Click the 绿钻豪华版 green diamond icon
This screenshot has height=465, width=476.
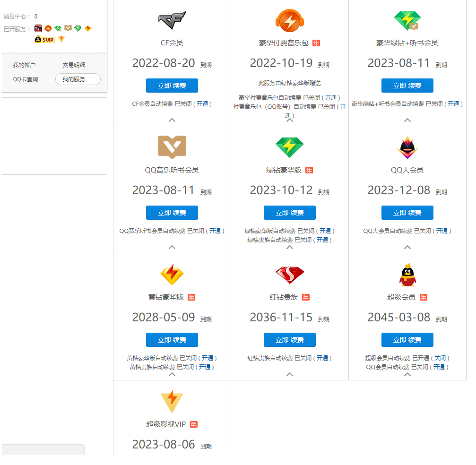(289, 147)
